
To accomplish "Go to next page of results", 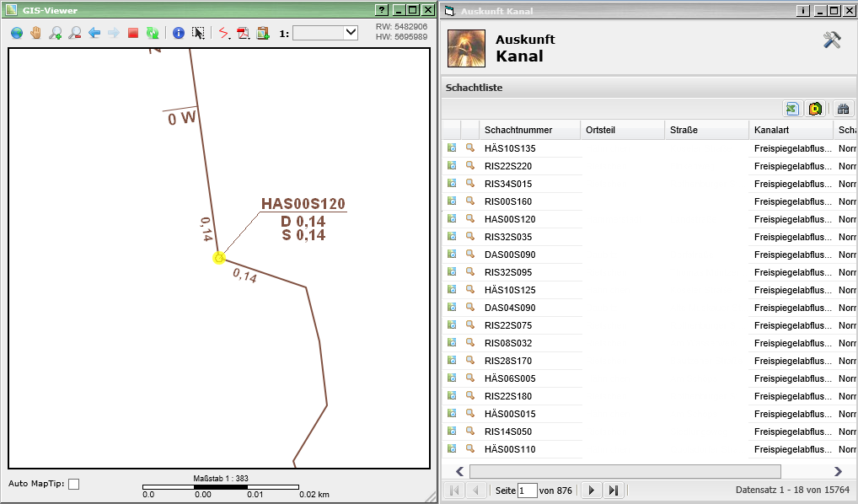I will click(591, 491).
